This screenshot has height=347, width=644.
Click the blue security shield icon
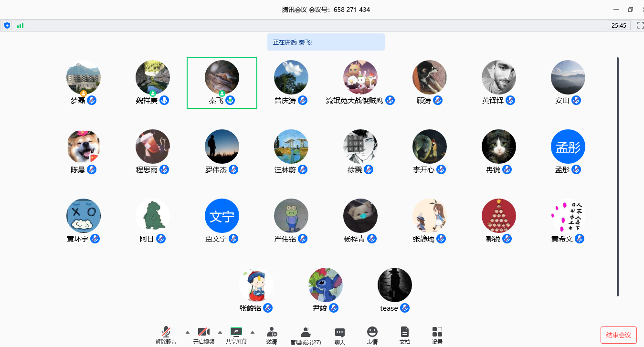pyautogui.click(x=7, y=25)
